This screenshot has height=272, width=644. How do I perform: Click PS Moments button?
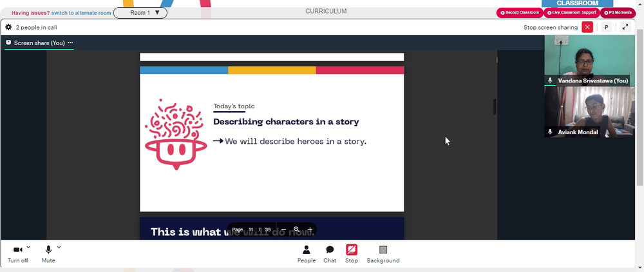[x=618, y=13]
